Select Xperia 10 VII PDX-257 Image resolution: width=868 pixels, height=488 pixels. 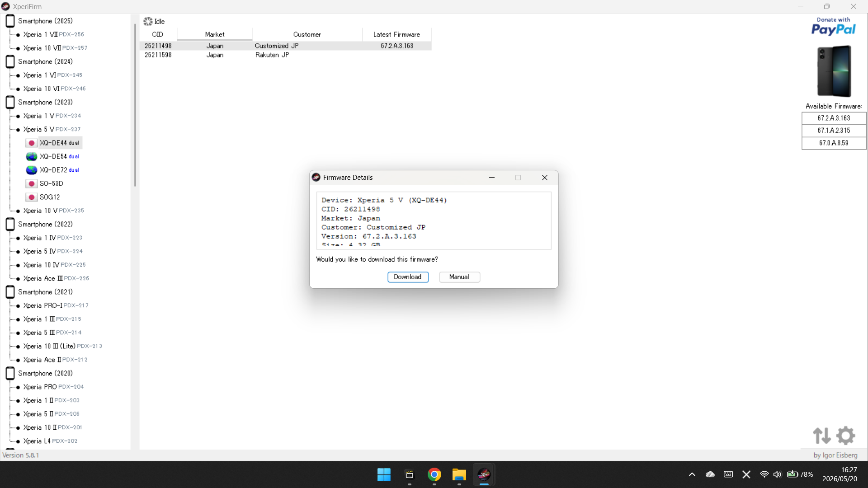[x=55, y=48]
